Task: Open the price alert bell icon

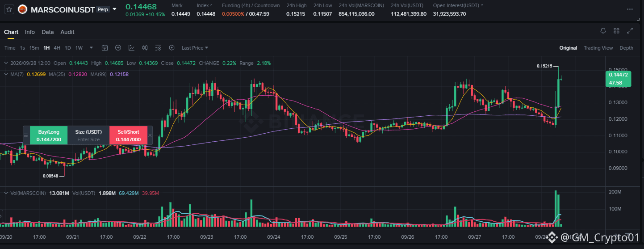Action: pyautogui.click(x=603, y=31)
